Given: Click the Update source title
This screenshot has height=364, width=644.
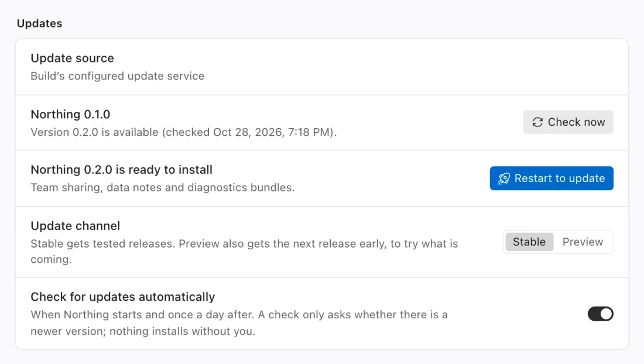Looking at the screenshot, I should click(x=72, y=59).
